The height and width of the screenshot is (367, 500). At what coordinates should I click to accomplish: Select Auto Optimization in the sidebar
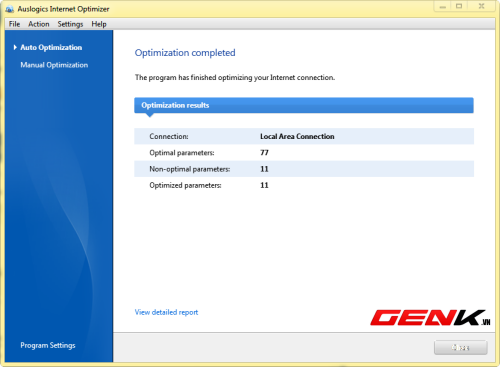point(51,47)
